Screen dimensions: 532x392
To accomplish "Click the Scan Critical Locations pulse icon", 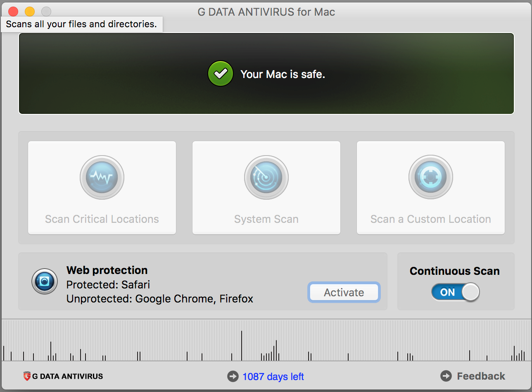I will (x=102, y=178).
